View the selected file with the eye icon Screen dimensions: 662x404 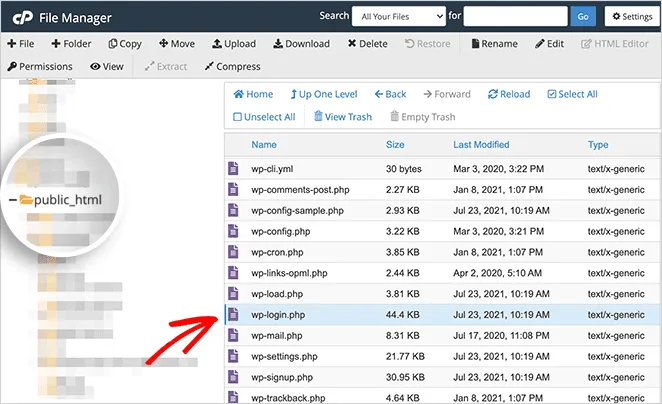107,66
